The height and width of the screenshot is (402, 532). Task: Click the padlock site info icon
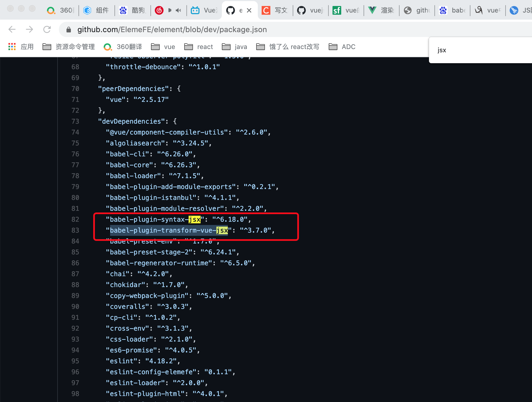69,29
